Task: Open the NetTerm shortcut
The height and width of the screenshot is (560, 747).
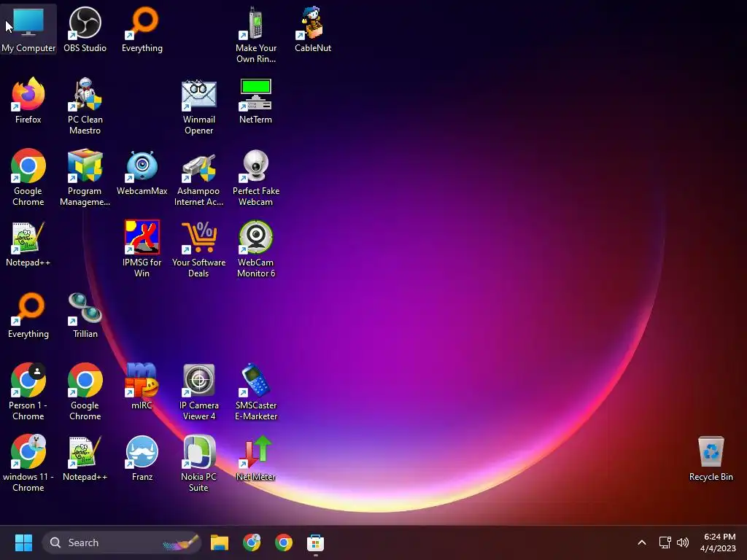Action: click(x=256, y=101)
